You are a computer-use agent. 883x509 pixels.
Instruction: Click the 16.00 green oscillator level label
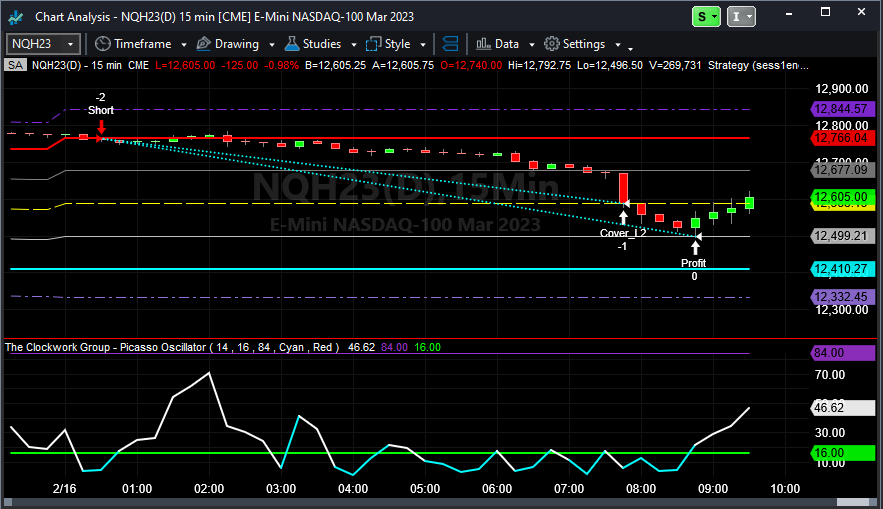tap(842, 453)
